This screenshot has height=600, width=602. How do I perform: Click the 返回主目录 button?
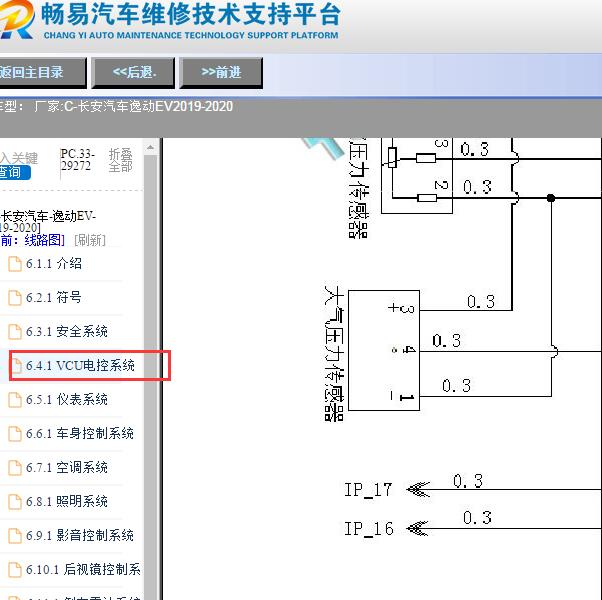[42, 72]
